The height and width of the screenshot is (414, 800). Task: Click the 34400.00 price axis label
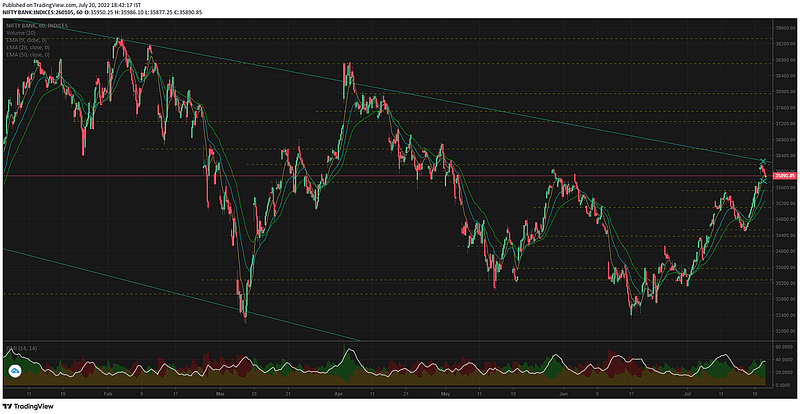(785, 235)
